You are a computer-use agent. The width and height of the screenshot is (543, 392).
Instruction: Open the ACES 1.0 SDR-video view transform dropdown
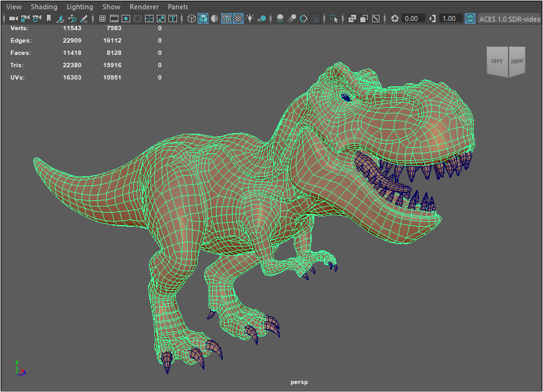(x=510, y=18)
